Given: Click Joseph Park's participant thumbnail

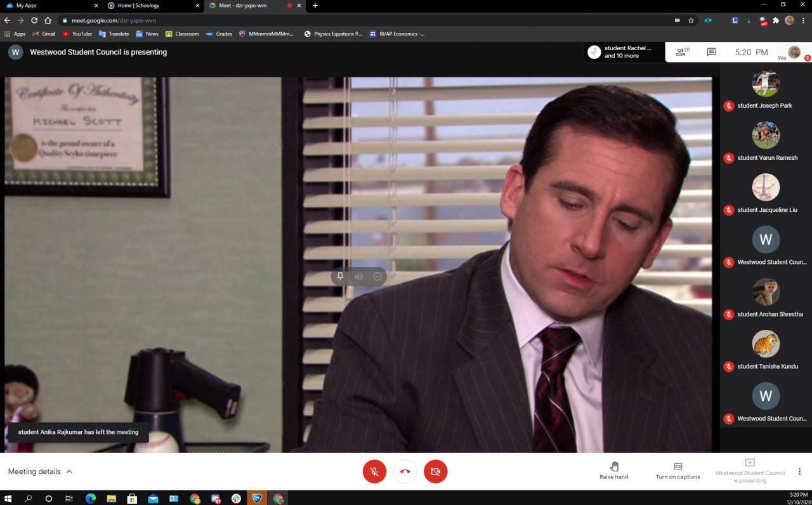Looking at the screenshot, I should coord(766,83).
